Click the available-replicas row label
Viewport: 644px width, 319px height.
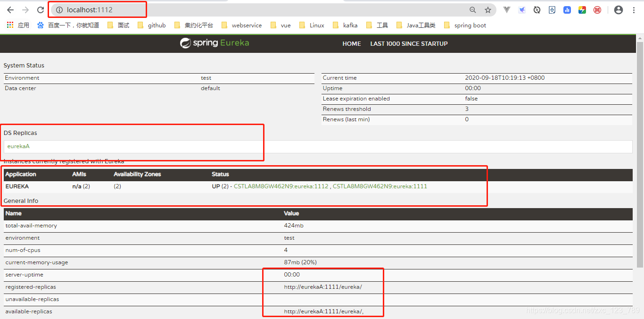tap(29, 311)
